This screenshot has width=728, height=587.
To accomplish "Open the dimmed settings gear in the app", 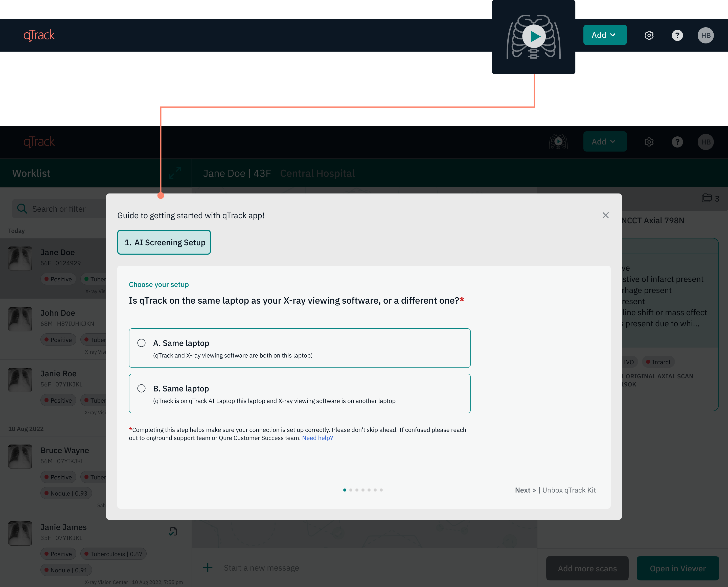I will click(649, 142).
